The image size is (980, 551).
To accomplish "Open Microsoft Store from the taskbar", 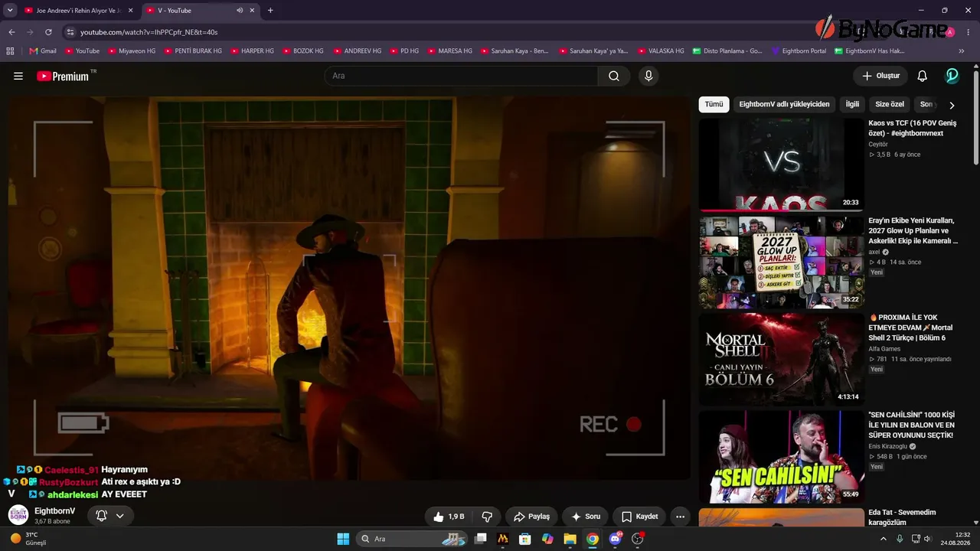I will [525, 539].
